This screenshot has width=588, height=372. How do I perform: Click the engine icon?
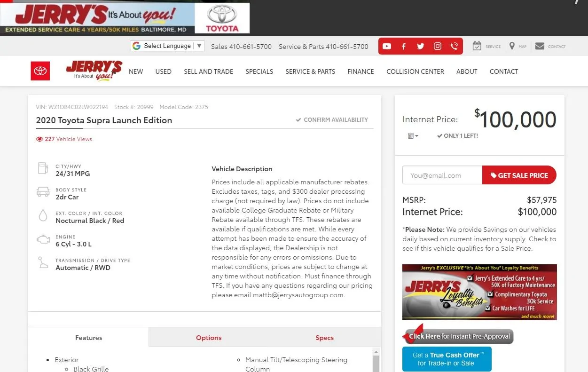(x=43, y=240)
